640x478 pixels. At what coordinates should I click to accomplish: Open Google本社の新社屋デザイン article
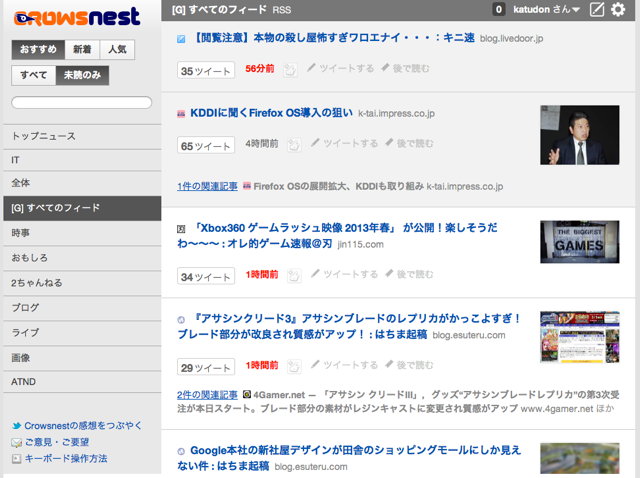(349, 458)
